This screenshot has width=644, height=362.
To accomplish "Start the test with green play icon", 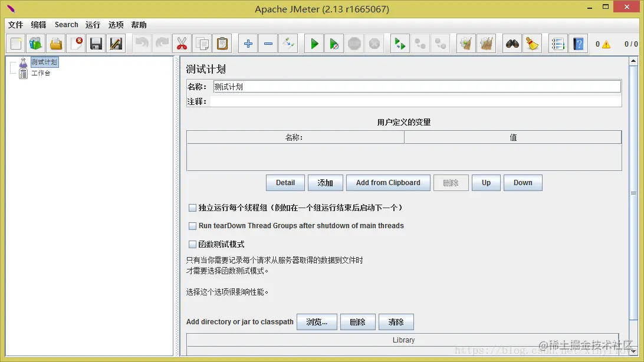I will point(314,44).
